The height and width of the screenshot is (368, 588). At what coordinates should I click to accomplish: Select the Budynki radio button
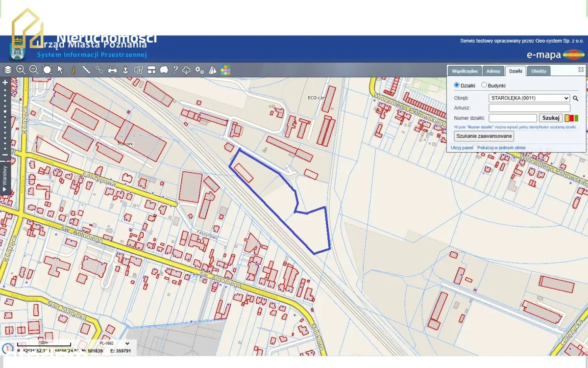pyautogui.click(x=484, y=85)
